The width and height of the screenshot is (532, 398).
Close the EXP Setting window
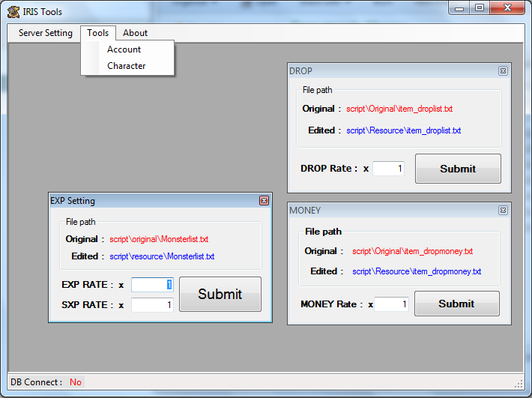click(x=264, y=201)
